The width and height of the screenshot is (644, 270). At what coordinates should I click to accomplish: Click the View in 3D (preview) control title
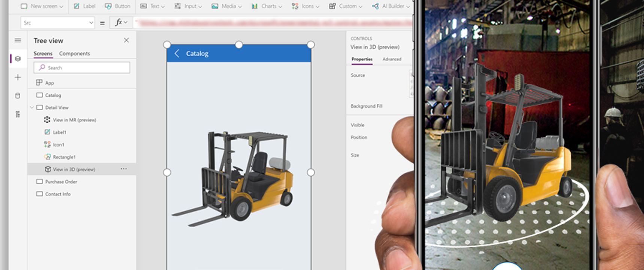[x=375, y=47]
